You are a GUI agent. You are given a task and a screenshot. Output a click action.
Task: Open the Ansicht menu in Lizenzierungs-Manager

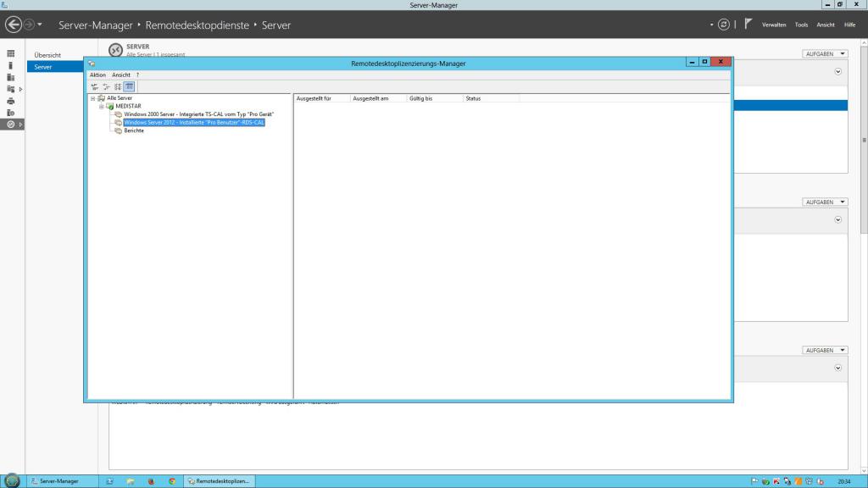[x=120, y=75]
